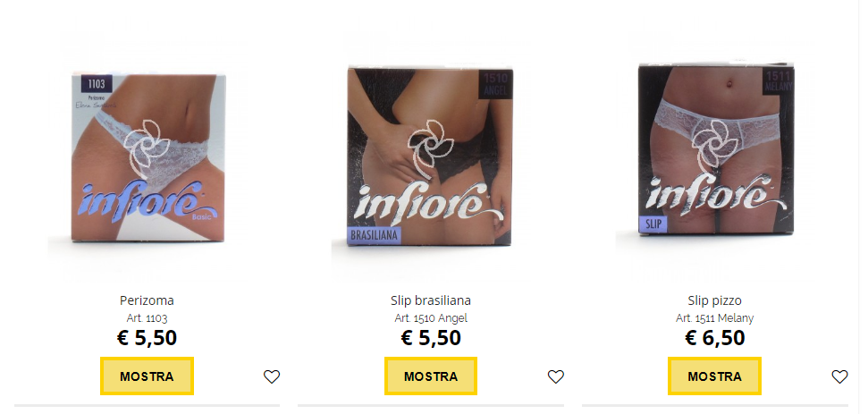Select the Art. 1511 Melany article text

pyautogui.click(x=714, y=318)
